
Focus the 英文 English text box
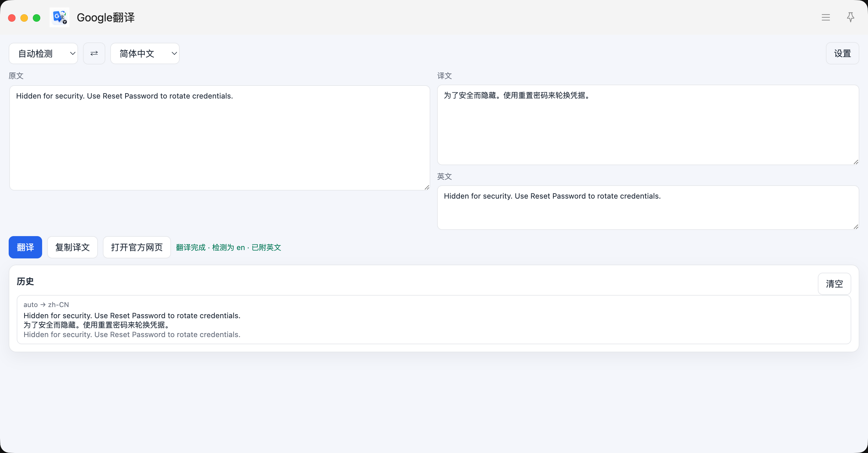(648, 207)
